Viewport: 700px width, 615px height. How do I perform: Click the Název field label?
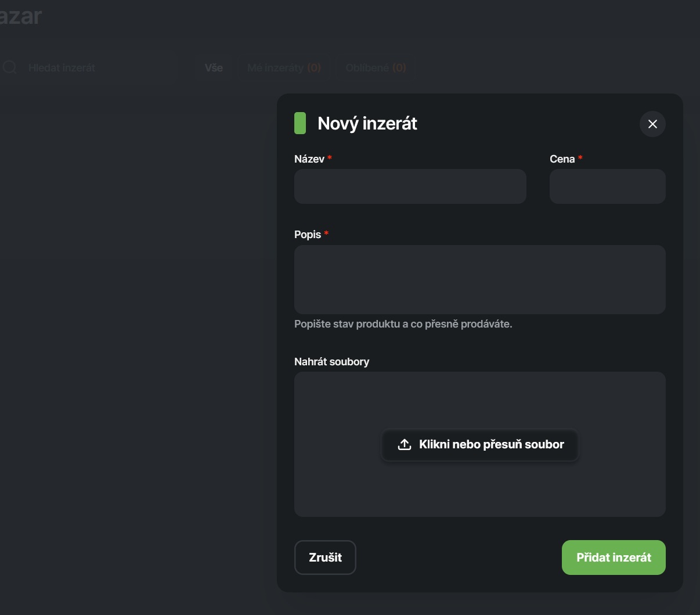(309, 159)
